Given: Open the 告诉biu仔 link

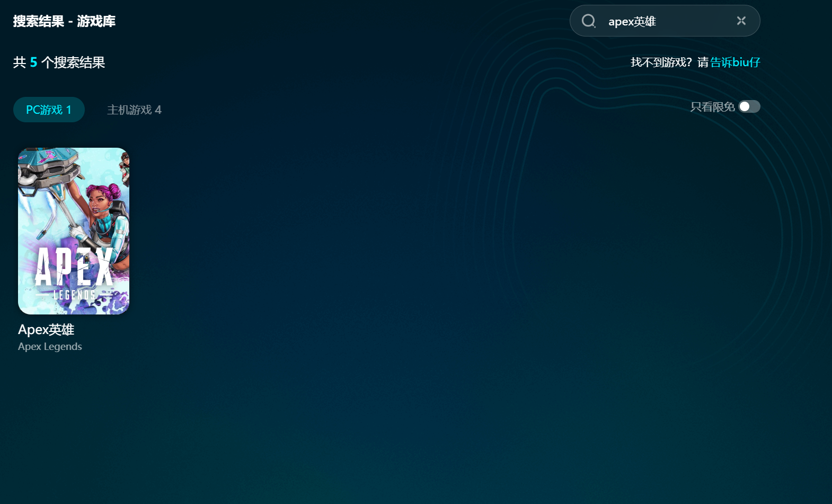Looking at the screenshot, I should tap(735, 62).
